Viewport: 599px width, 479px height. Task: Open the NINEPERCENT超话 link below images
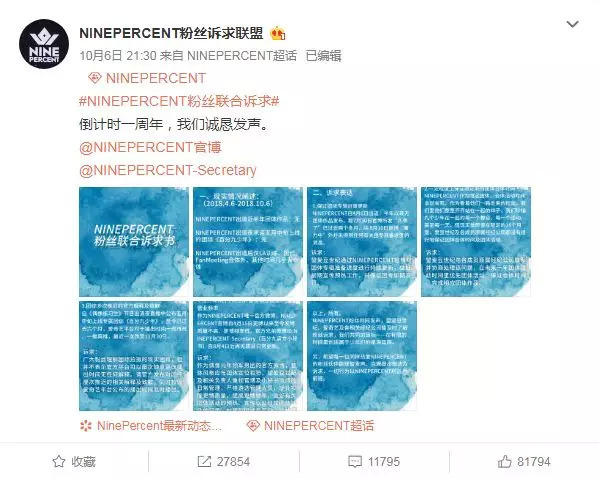(x=319, y=426)
